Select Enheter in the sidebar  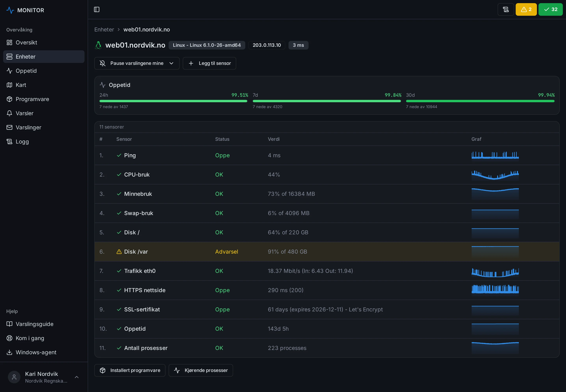pyautogui.click(x=44, y=57)
